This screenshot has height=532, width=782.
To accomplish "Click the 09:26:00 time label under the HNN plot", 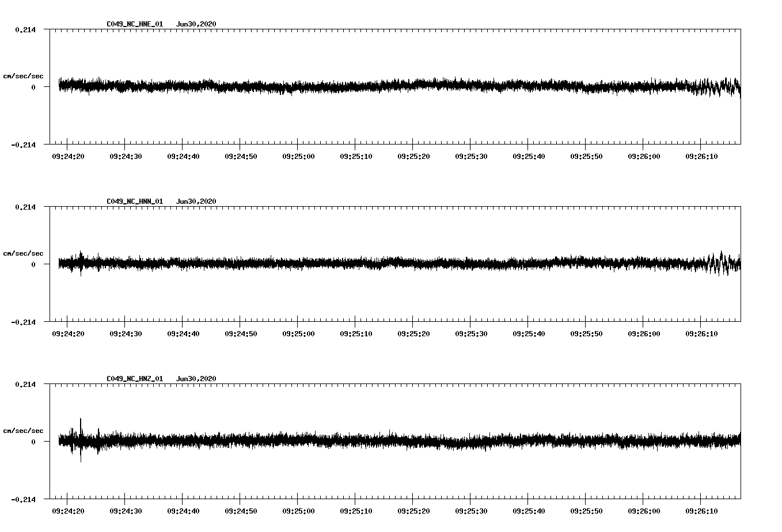I will pyautogui.click(x=644, y=333).
